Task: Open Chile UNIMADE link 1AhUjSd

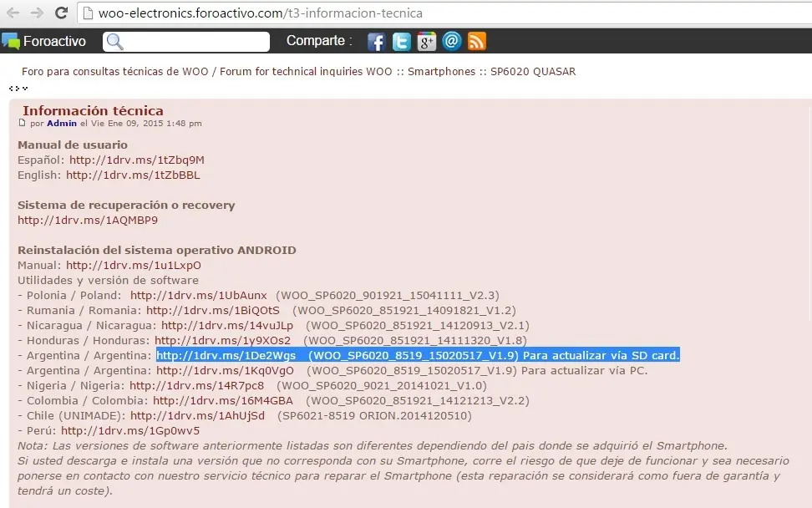Action: [197, 415]
